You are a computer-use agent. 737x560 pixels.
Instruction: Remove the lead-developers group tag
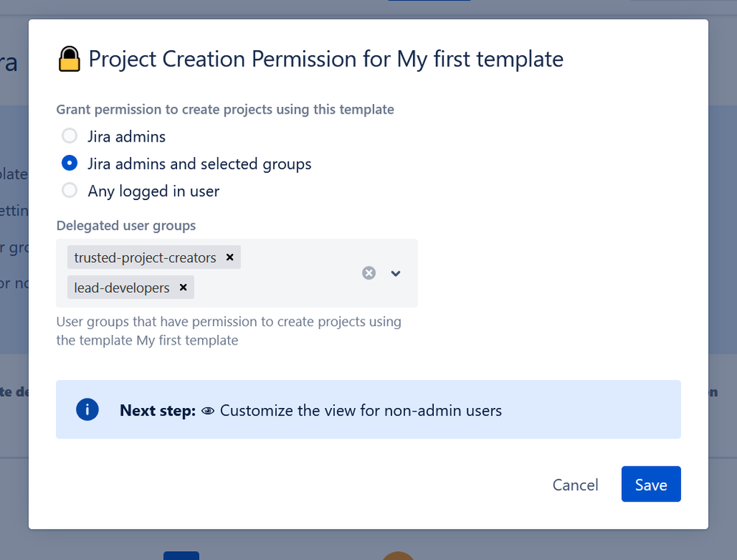(183, 288)
